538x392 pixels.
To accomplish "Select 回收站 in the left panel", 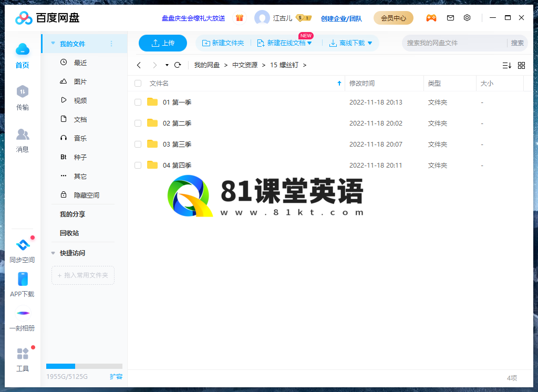I will pyautogui.click(x=69, y=233).
